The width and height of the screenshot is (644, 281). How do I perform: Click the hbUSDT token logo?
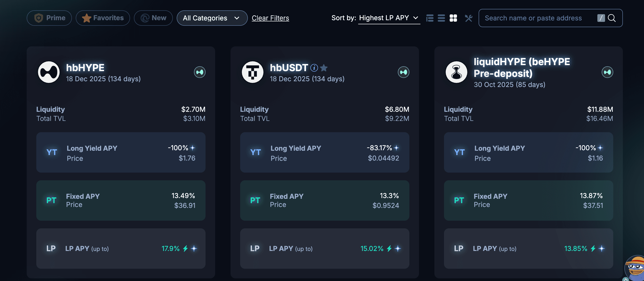(252, 72)
